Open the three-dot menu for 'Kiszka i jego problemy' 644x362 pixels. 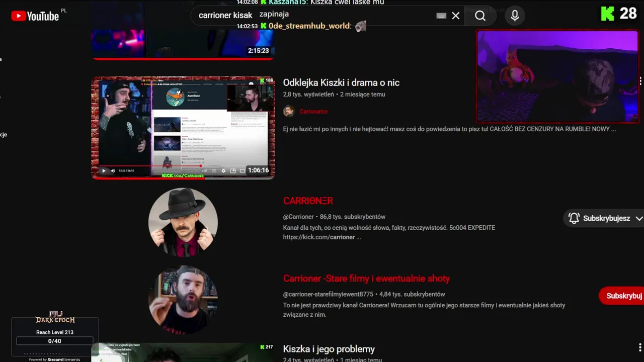pos(640,347)
